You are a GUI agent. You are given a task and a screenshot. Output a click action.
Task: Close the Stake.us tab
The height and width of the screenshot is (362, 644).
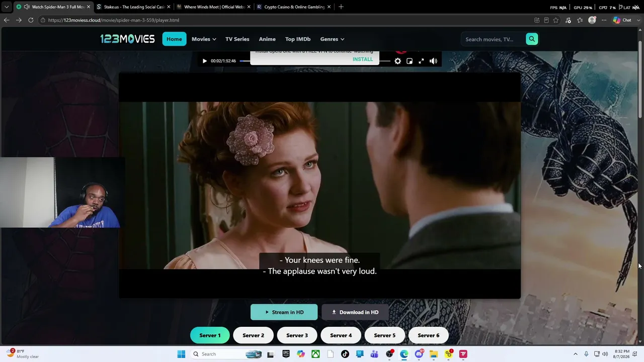point(168,7)
